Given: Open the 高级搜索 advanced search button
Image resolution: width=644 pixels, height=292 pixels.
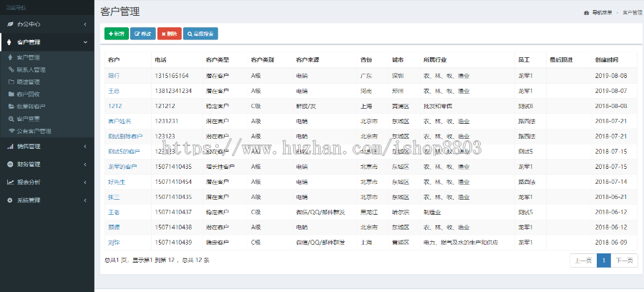Looking at the screenshot, I should [200, 34].
